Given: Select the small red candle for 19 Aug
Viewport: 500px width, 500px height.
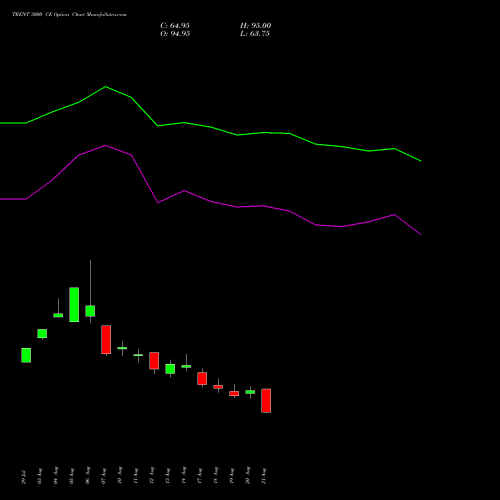Looking at the screenshot, I should pos(234,393).
